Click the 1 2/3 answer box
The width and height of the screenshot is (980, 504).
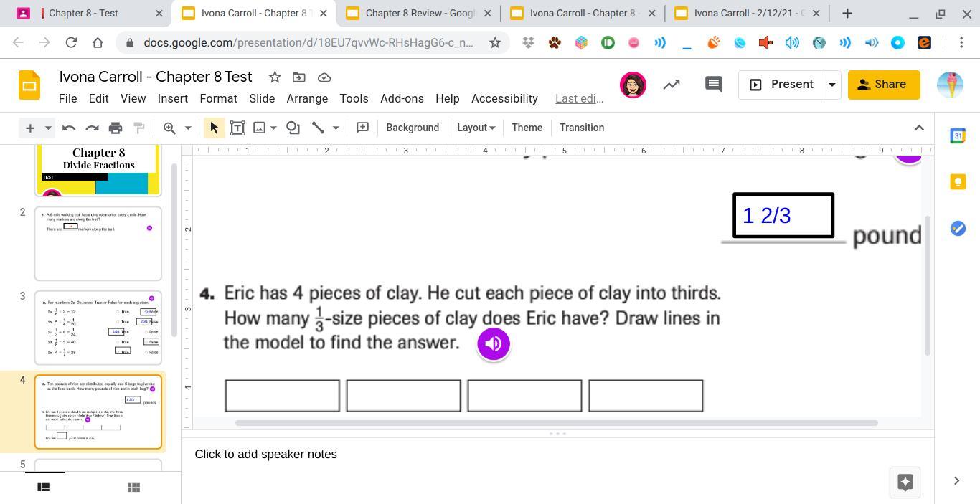point(783,215)
